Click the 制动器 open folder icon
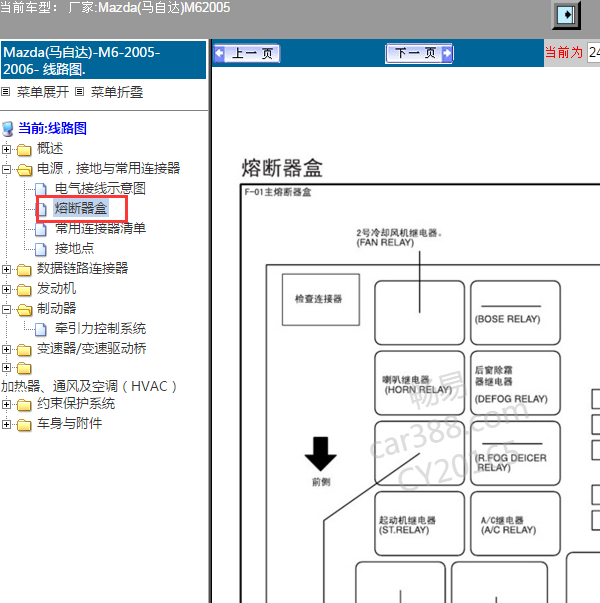 (x=24, y=310)
